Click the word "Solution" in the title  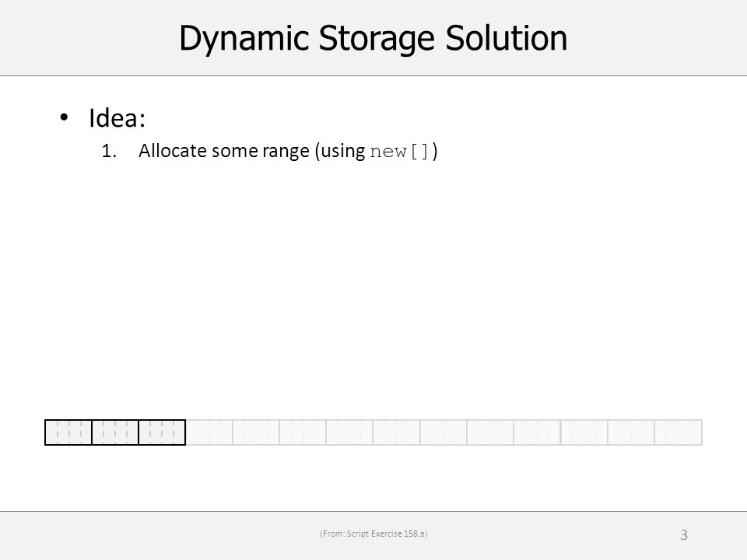[506, 38]
